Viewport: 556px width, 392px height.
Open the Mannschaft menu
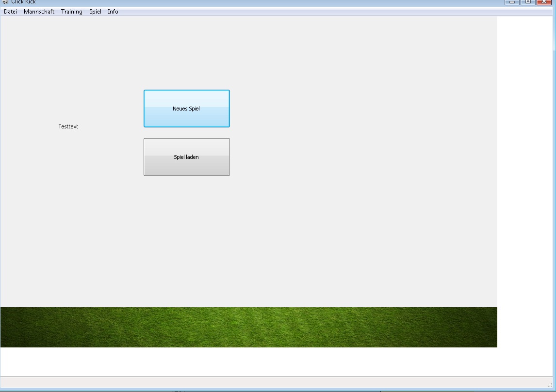39,12
